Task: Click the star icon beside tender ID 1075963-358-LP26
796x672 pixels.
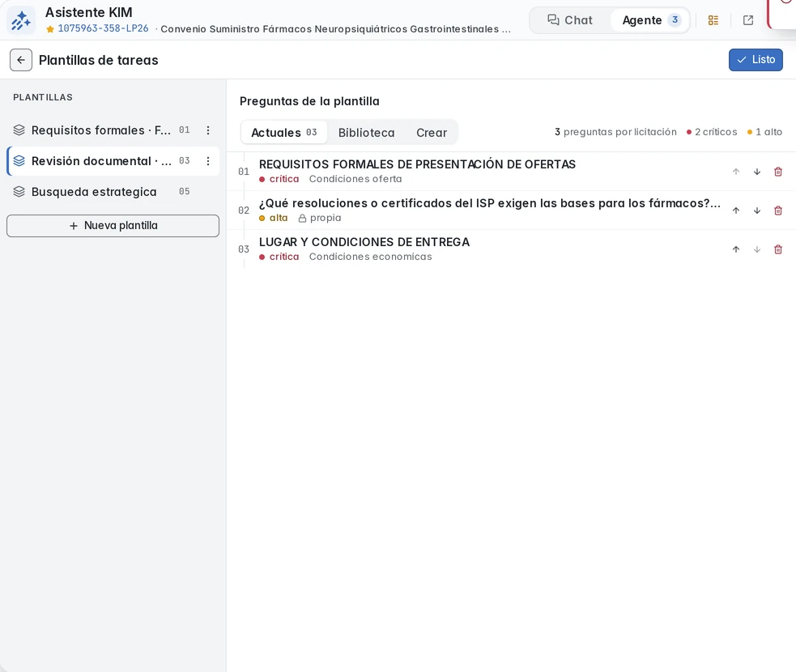Action: [x=49, y=29]
